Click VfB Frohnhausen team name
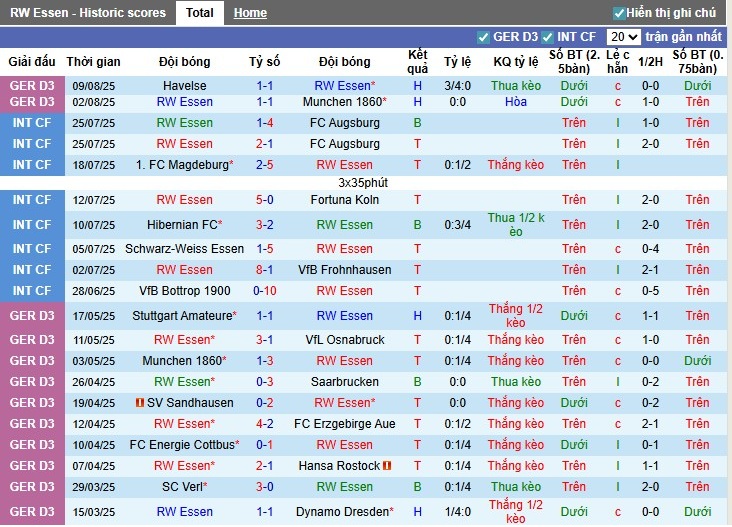Screen dimensions: 732x527 (x=345, y=270)
